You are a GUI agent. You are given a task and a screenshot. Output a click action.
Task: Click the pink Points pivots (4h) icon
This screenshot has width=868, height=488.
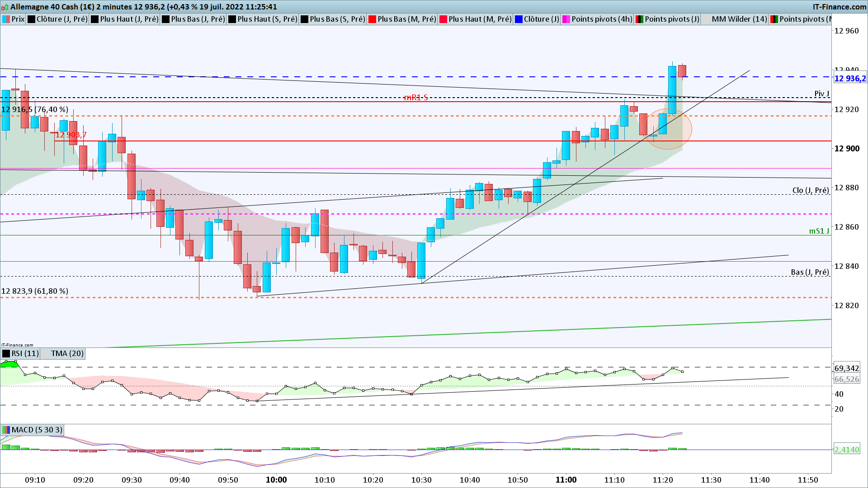tap(566, 19)
